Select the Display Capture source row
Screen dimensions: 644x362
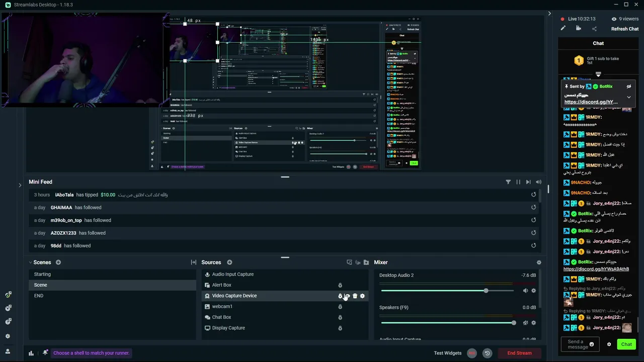pos(285,328)
